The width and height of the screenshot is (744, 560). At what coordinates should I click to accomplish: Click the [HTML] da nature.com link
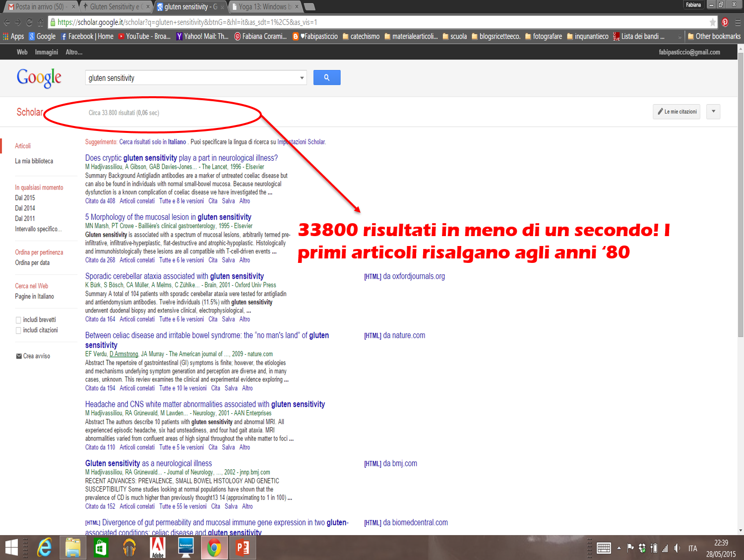(x=394, y=335)
